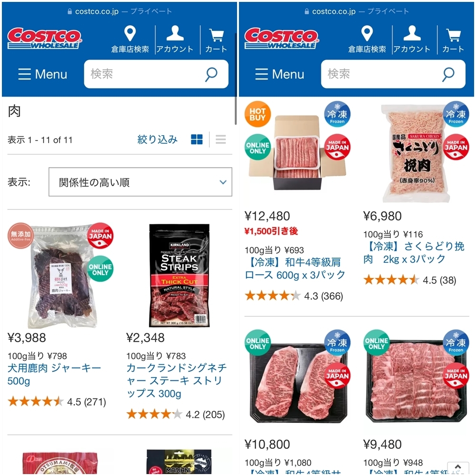Switch to grid view layout
476x476 pixels.
(197, 139)
